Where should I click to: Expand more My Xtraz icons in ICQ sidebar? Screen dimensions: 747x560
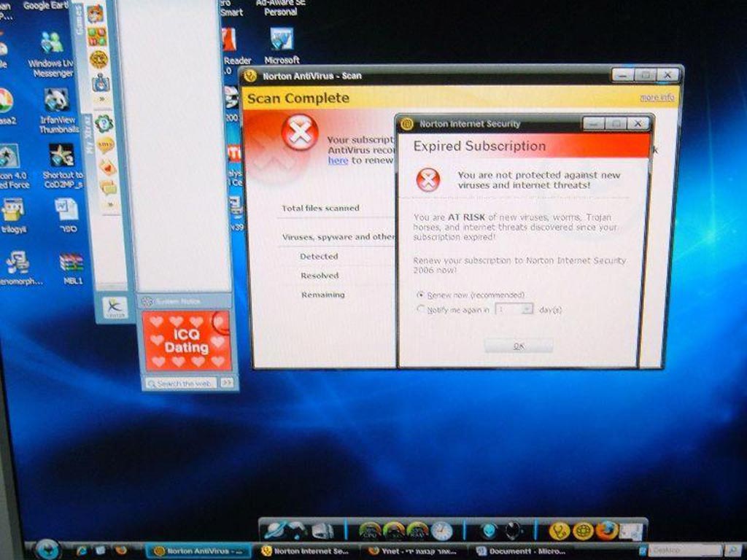coord(109,207)
